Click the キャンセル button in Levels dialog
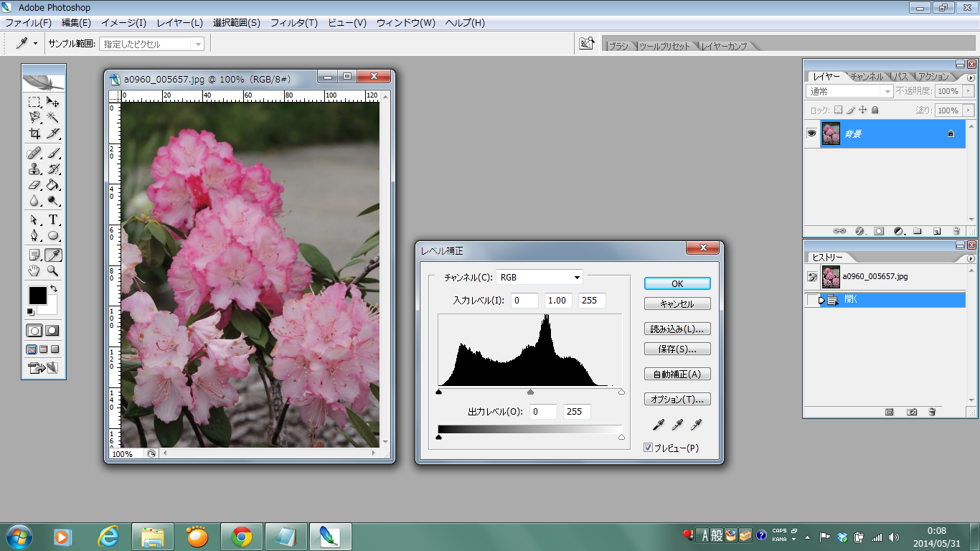The width and height of the screenshot is (980, 551). click(x=677, y=304)
